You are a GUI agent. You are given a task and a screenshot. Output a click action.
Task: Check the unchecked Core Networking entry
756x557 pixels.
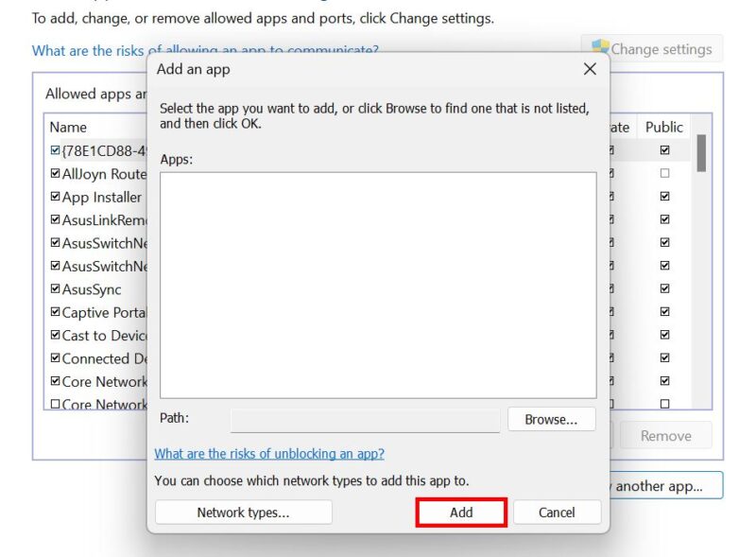click(55, 405)
